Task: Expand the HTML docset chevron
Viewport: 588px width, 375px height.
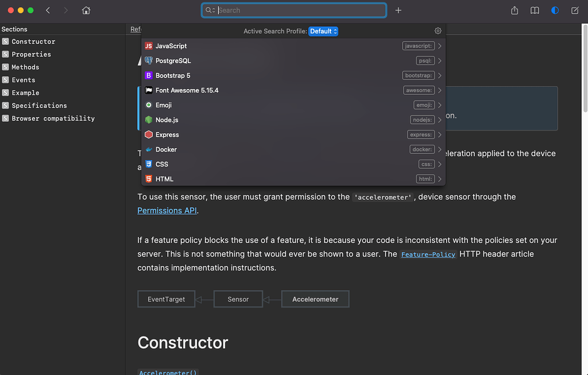Action: coord(439,179)
